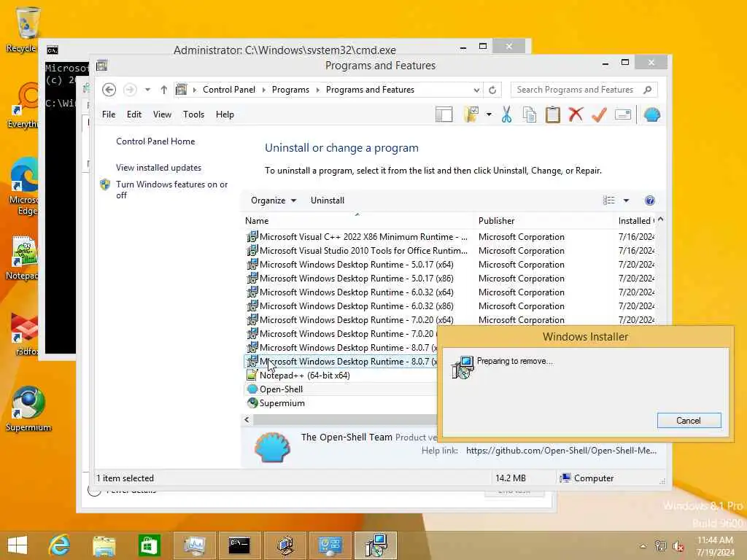The height and width of the screenshot is (560, 747).
Task: Open the Open-Shell GitHub help link
Action: tap(561, 451)
